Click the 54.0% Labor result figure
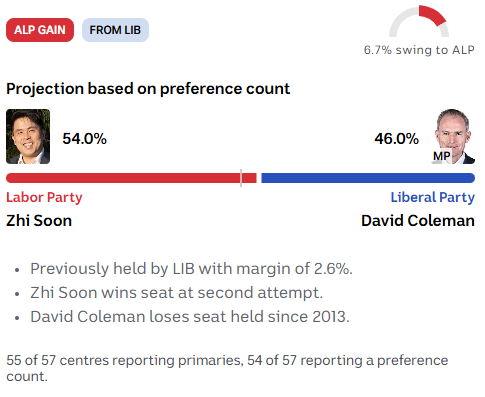The image size is (485, 397). tap(84, 139)
